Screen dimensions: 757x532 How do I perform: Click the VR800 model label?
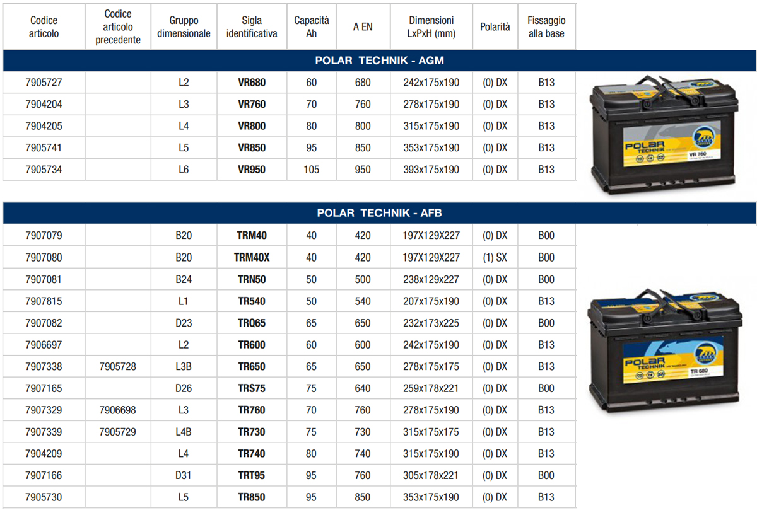click(x=252, y=126)
